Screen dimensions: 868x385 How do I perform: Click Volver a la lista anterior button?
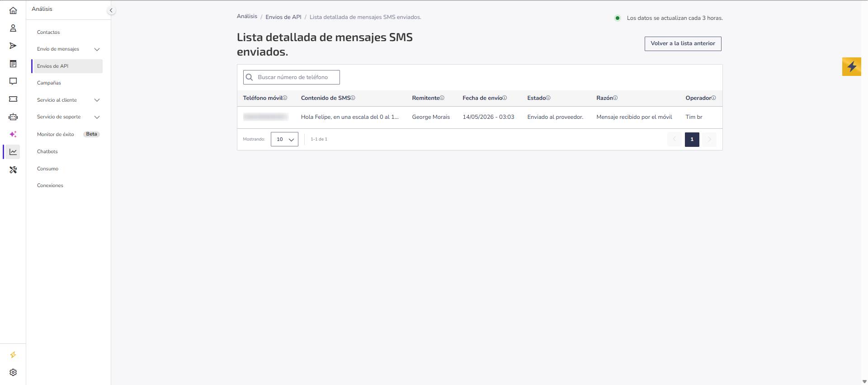683,43
